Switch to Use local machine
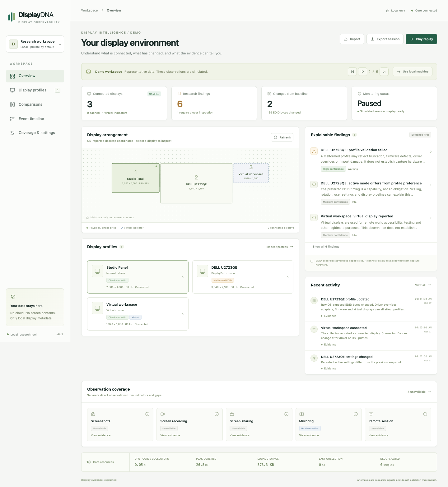This screenshot has width=448, height=487. 413,72
